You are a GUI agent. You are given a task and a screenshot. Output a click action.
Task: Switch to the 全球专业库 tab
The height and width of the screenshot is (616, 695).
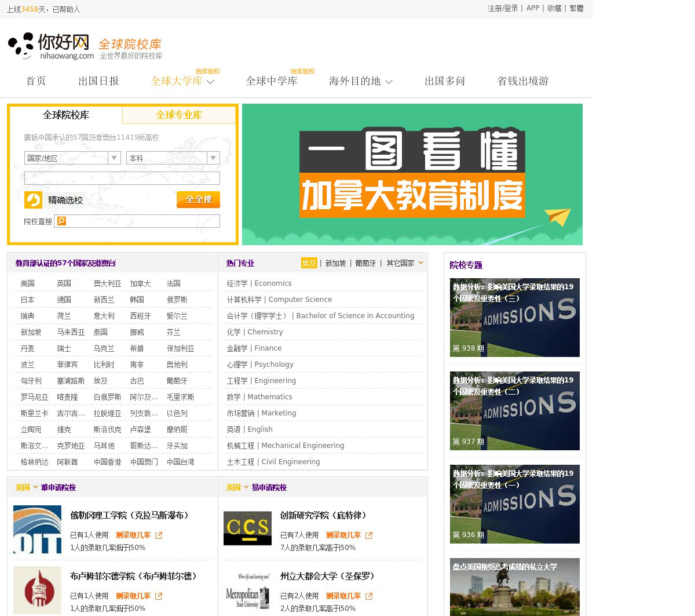179,115
